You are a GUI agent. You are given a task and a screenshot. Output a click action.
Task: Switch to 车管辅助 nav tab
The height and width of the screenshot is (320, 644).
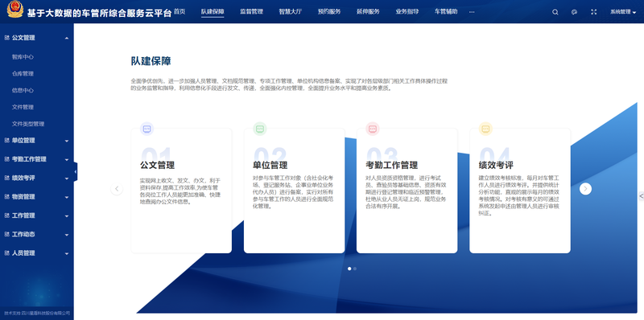(446, 11)
